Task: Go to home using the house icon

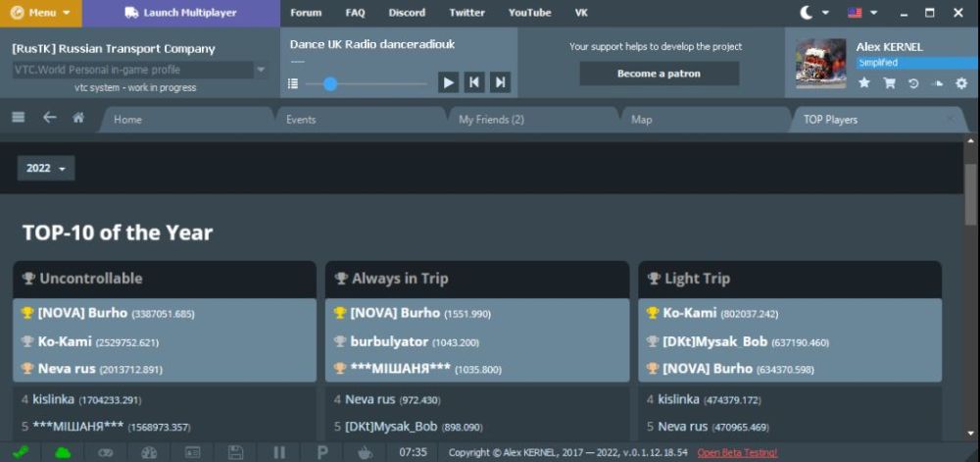Action: (78, 118)
